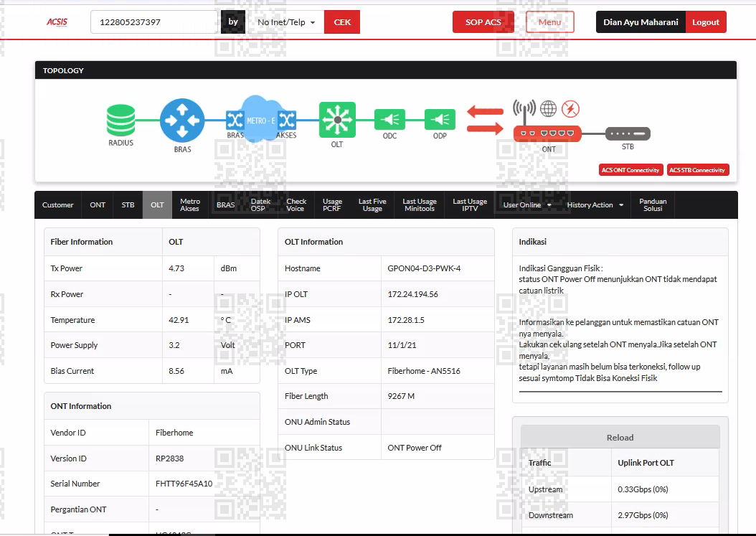Click ACS ONT Connectivity button
Image resolution: width=756 pixels, height=536 pixels.
(630, 170)
